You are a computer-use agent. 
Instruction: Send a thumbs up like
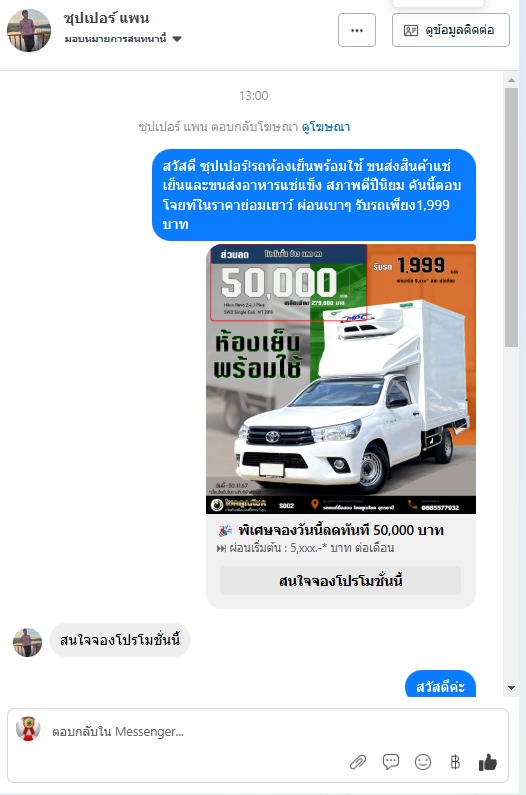click(488, 762)
